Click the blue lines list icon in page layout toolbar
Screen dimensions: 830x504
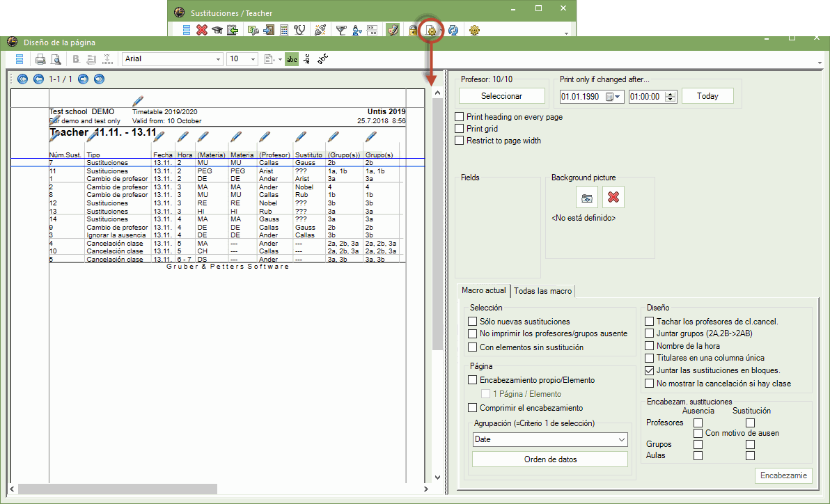pyautogui.click(x=19, y=59)
